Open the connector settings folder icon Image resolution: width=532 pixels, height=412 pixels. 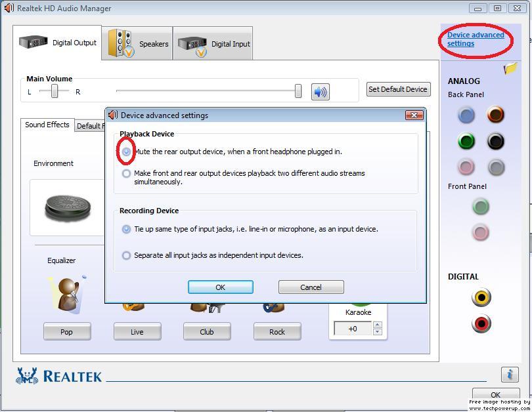tap(510, 68)
